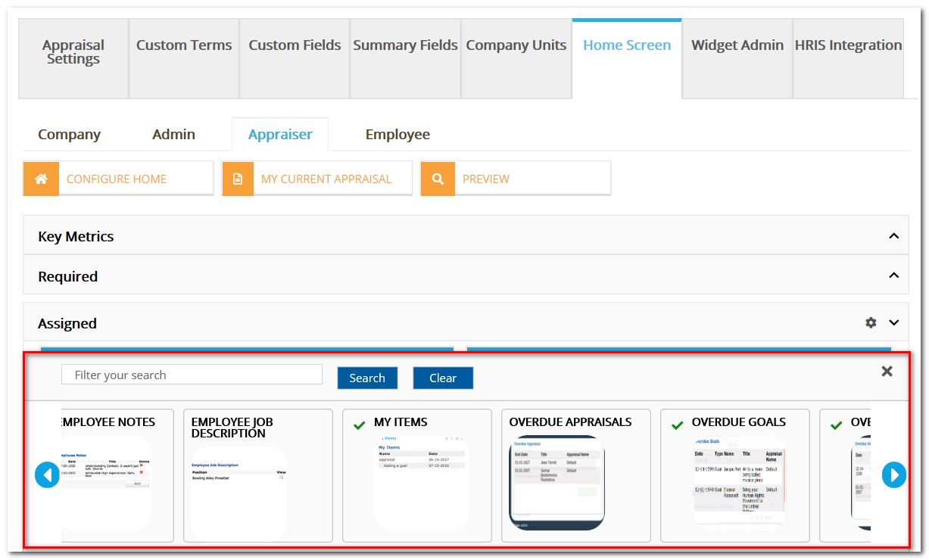Open the Employee sub-tab
929x560 pixels.
[x=397, y=134]
